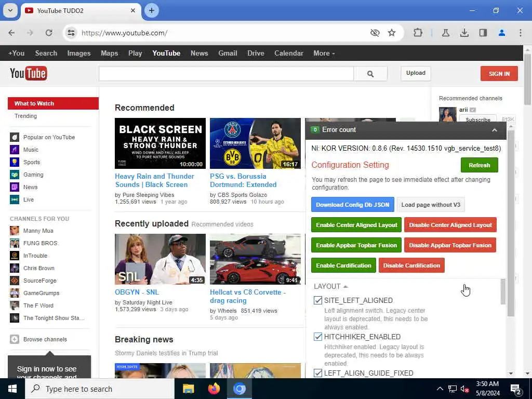Click the green Refresh button
Image resolution: width=532 pixels, height=399 pixels.
click(x=479, y=165)
